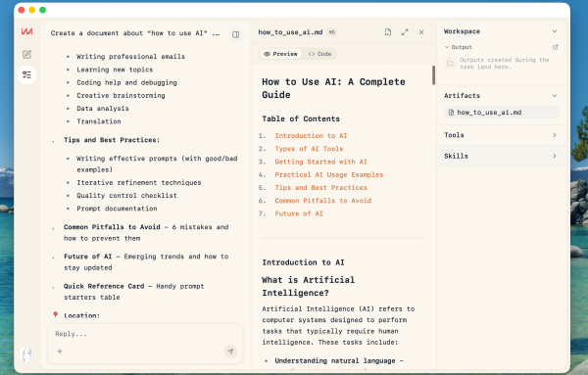The image size is (588, 375).
Task: Expand the document preview to full screen
Action: (x=405, y=32)
